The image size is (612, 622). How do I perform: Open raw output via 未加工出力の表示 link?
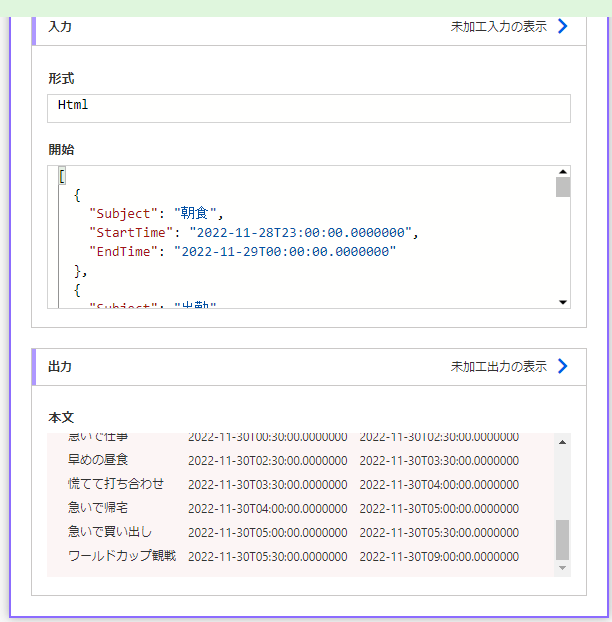499,366
